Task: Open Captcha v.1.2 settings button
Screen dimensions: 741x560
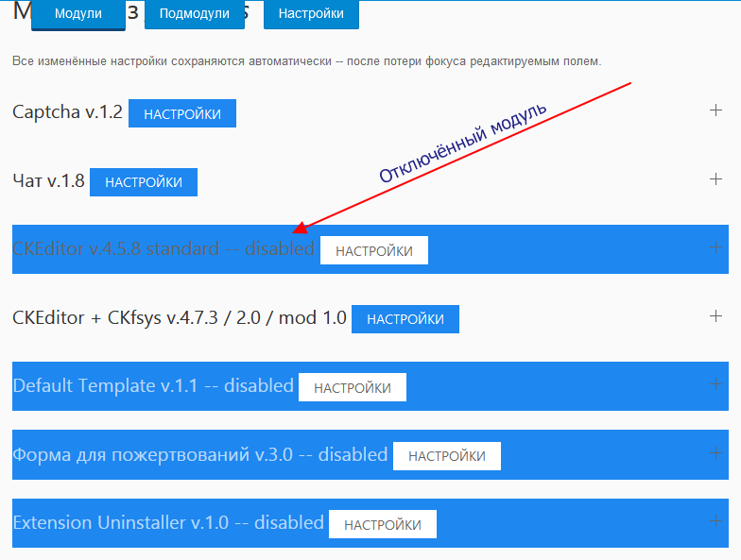Action: coord(182,113)
